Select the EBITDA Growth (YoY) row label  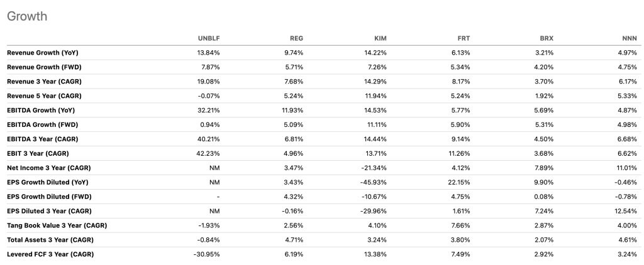(x=41, y=111)
